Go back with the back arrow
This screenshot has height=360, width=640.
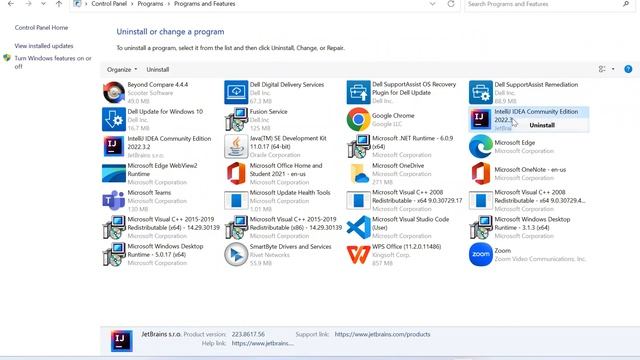(x=11, y=4)
